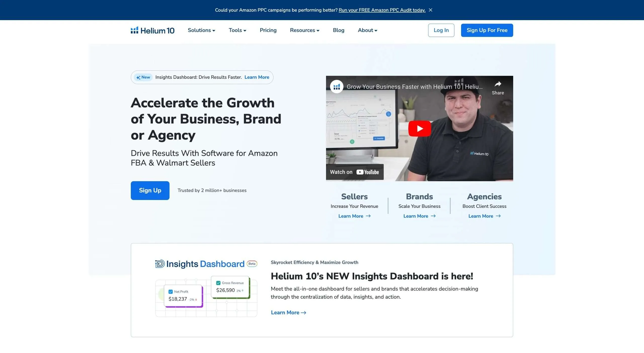Click the Helium 10's NEW Insights Dashboard heading
This screenshot has width=644, height=353.
click(372, 276)
